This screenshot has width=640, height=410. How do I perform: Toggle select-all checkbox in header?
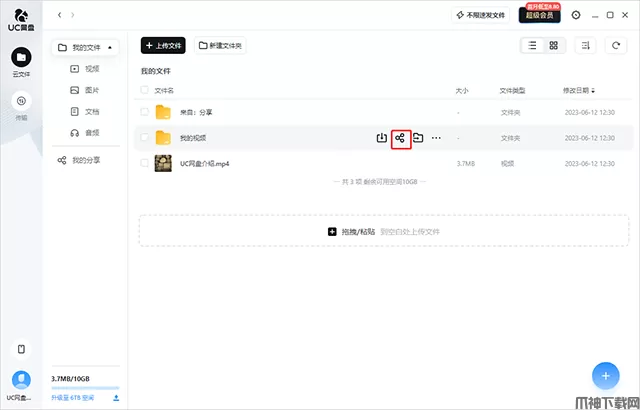coord(145,90)
